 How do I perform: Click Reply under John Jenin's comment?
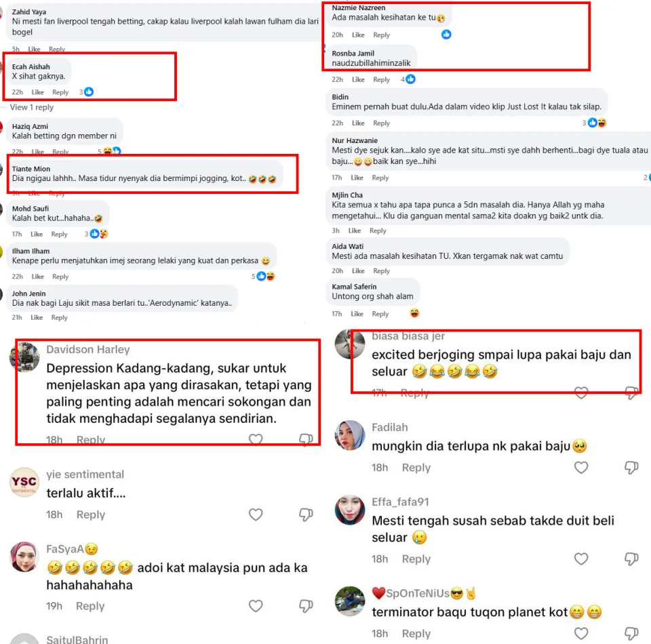pos(60,317)
